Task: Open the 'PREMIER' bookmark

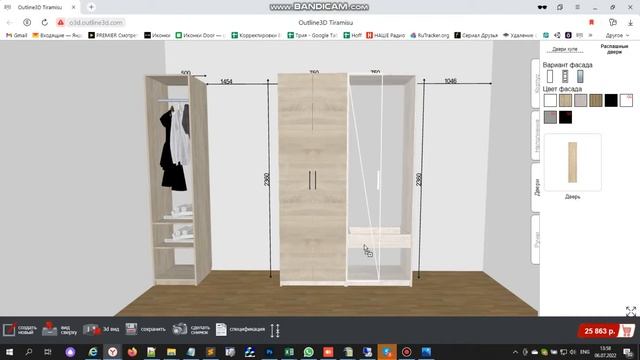Action: (113, 36)
